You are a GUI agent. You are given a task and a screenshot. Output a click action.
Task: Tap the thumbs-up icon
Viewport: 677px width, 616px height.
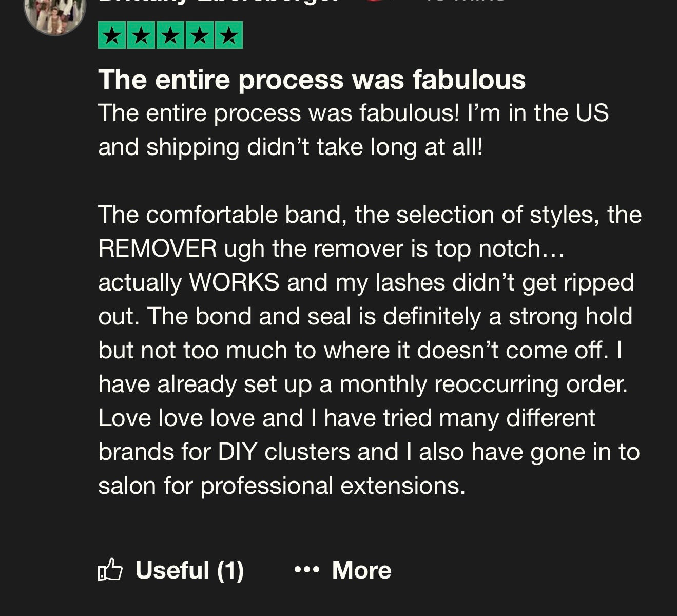(x=110, y=570)
